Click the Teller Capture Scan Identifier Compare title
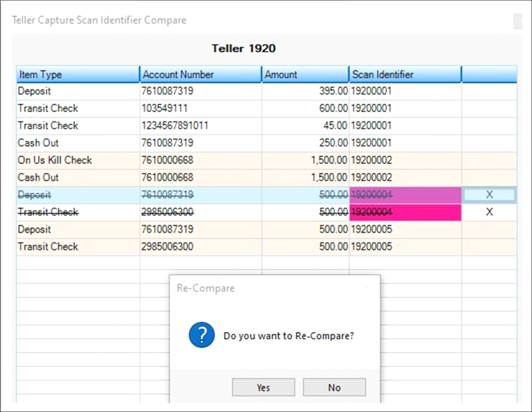532x412 pixels. [99, 20]
